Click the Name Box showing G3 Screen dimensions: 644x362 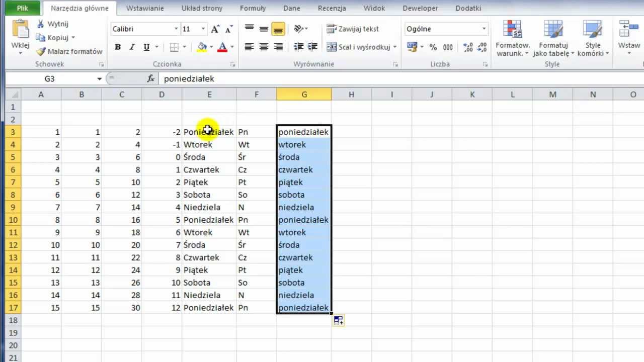49,79
